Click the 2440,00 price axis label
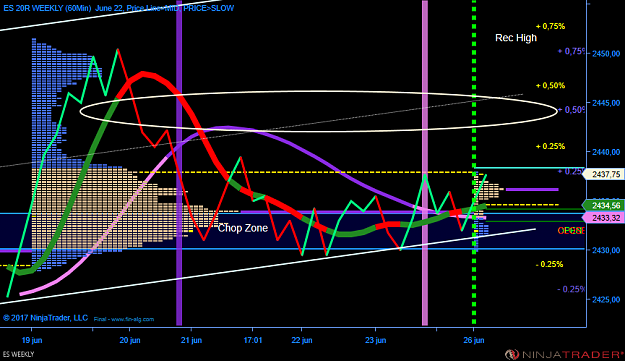Screen dimensions: 625x361 606,152
